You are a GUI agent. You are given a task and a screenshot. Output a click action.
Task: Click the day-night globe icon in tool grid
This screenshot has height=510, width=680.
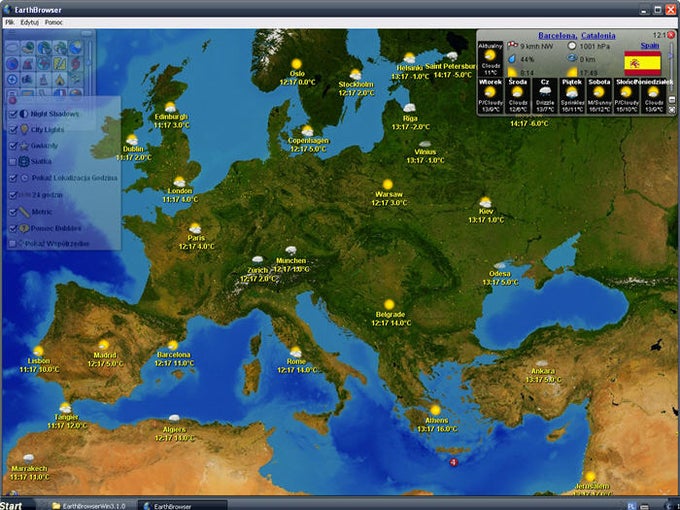tap(75, 47)
